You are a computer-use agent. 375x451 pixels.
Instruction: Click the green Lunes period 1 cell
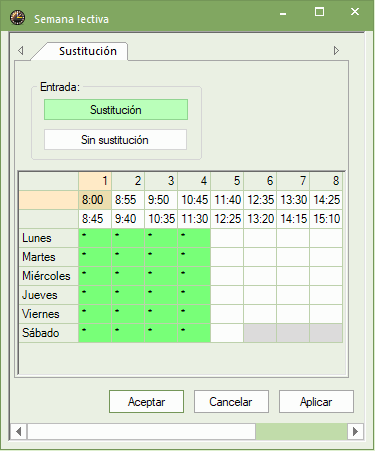95,238
